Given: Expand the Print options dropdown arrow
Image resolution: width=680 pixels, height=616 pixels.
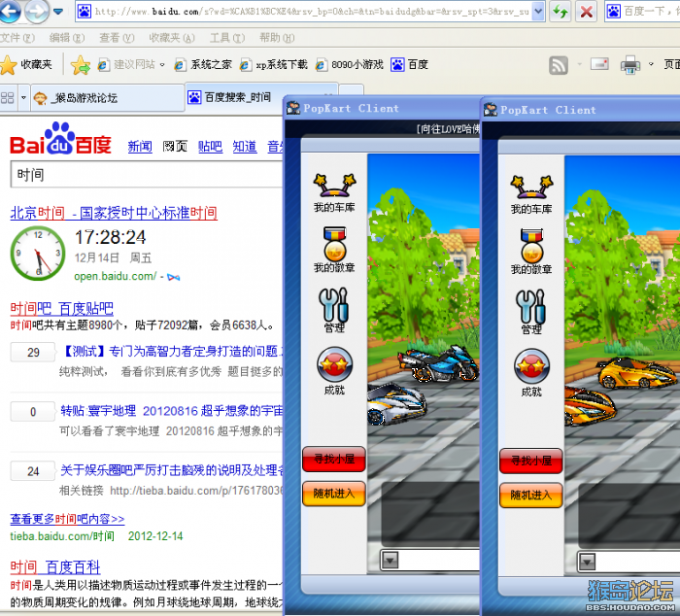Looking at the screenshot, I should click(651, 65).
